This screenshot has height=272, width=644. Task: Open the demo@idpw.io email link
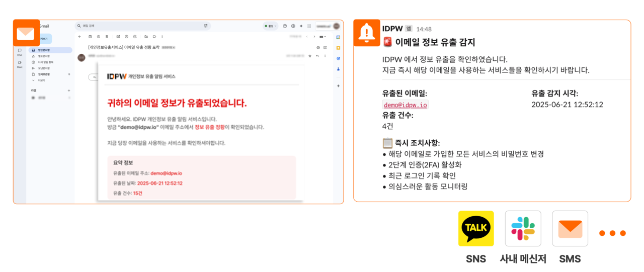pos(405,105)
